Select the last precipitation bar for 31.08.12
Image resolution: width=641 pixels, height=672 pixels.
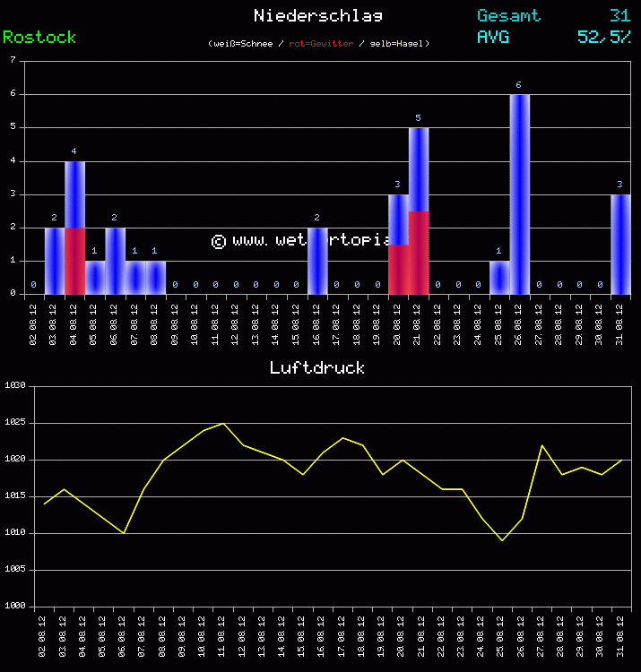tap(620, 244)
